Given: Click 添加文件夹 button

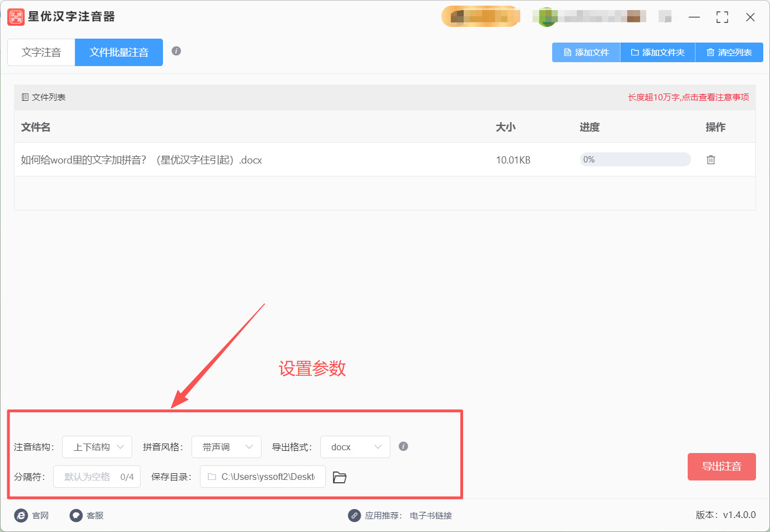Looking at the screenshot, I should (657, 53).
